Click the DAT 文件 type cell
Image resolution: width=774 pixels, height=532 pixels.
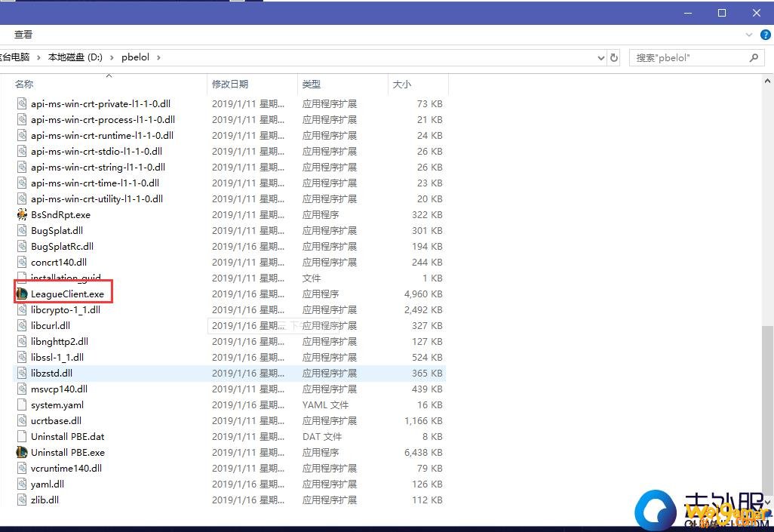pos(322,436)
